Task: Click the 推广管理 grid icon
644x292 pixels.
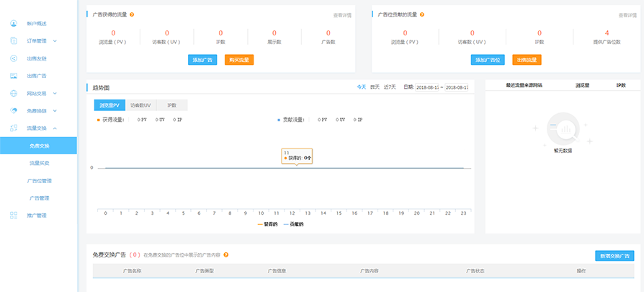Action: pos(13,215)
